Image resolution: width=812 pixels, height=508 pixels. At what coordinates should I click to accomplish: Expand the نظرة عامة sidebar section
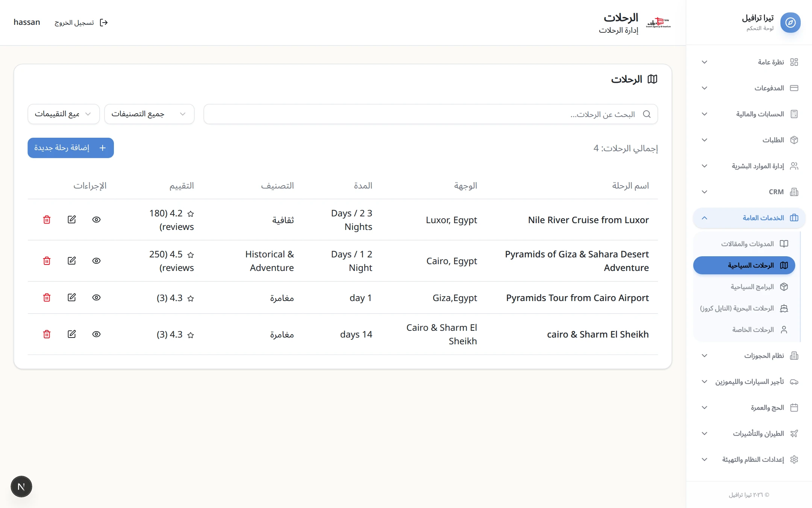(x=749, y=62)
